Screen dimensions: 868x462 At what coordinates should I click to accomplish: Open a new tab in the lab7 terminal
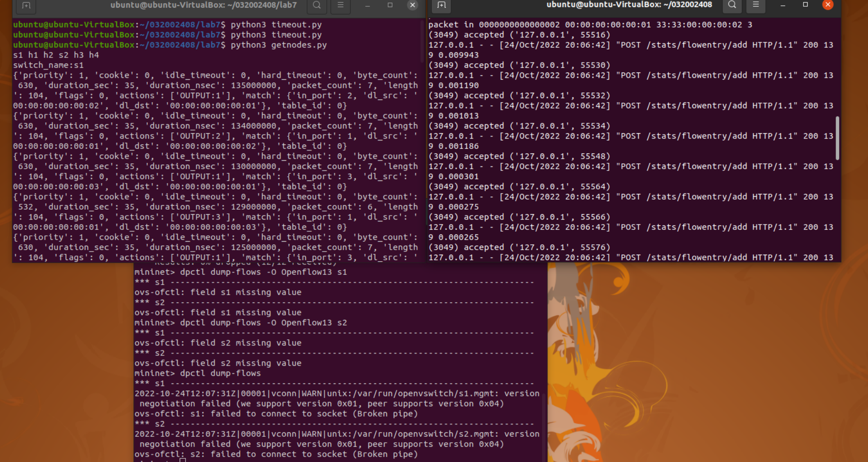[x=26, y=5]
